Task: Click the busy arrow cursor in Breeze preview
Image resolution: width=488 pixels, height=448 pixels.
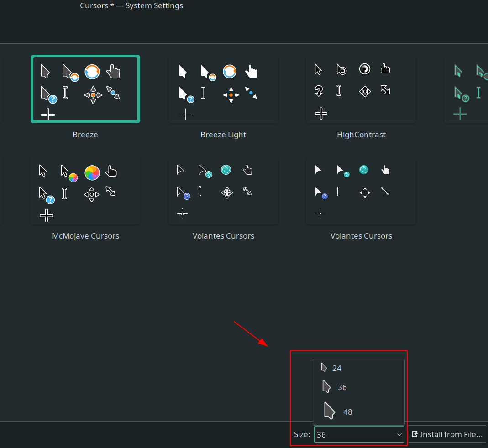Action: [x=71, y=73]
